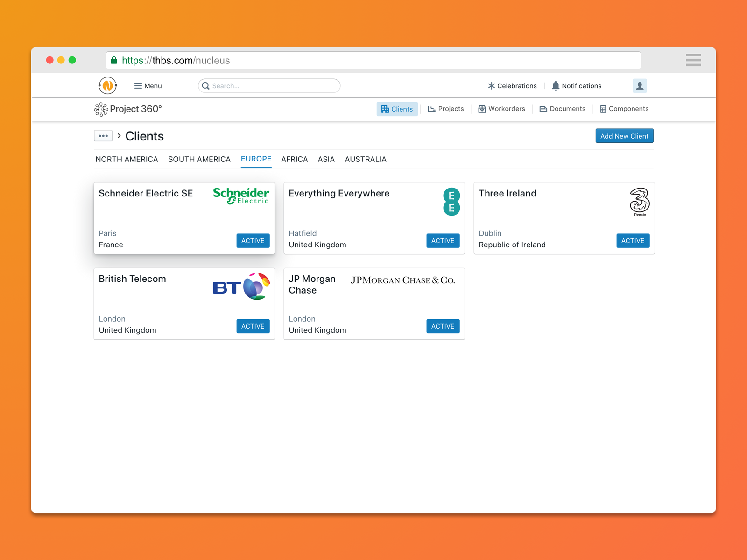Click the BT logo
This screenshot has width=747, height=560.
241,287
